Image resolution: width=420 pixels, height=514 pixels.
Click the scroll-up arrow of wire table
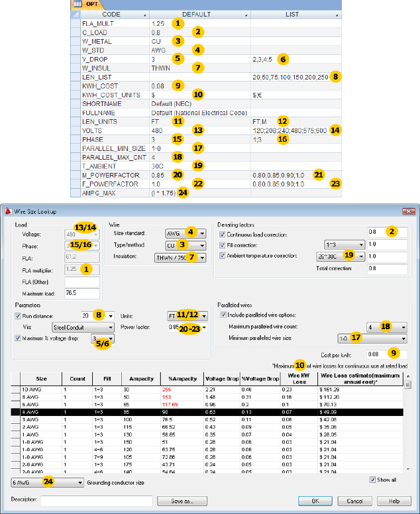pos(408,376)
